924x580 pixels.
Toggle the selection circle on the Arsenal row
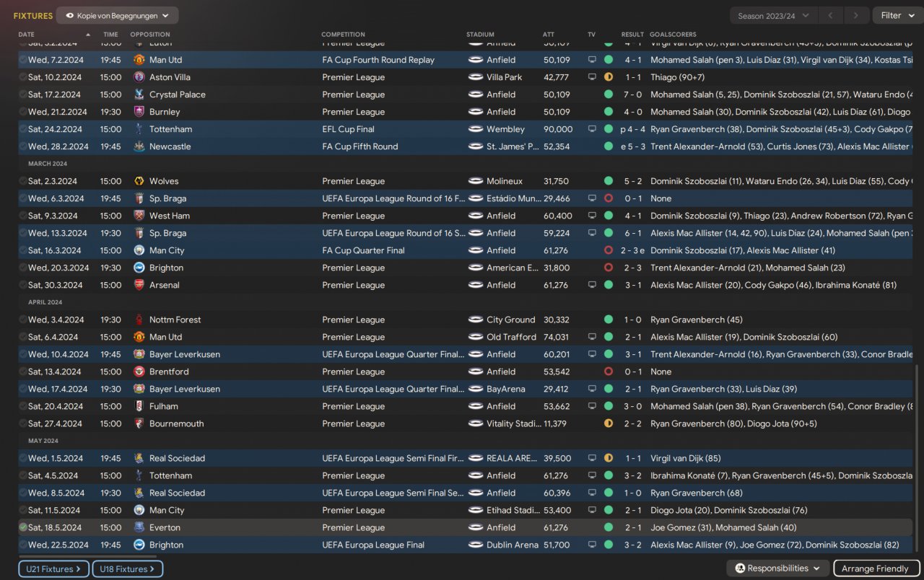(23, 285)
